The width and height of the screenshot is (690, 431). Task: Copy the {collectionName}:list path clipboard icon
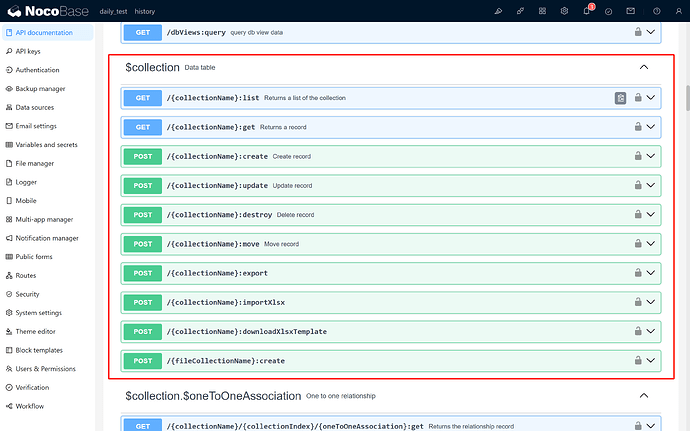coord(620,98)
